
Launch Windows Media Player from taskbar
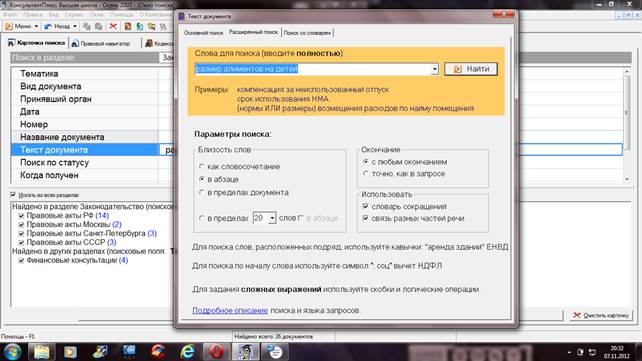point(70,352)
